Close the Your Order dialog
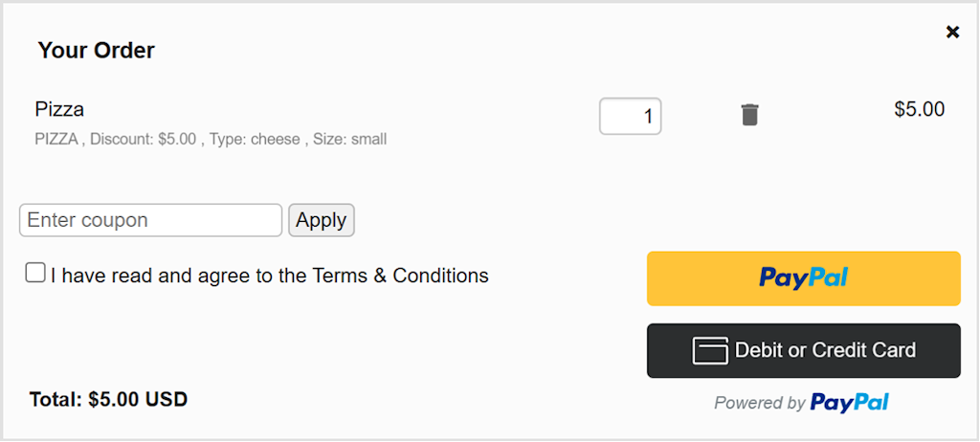The image size is (980, 442). (x=952, y=32)
